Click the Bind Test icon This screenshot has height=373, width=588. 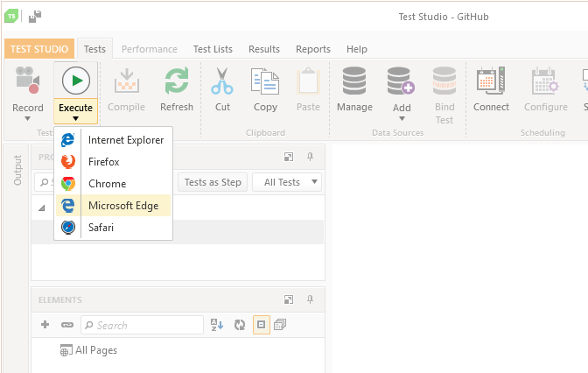click(444, 81)
